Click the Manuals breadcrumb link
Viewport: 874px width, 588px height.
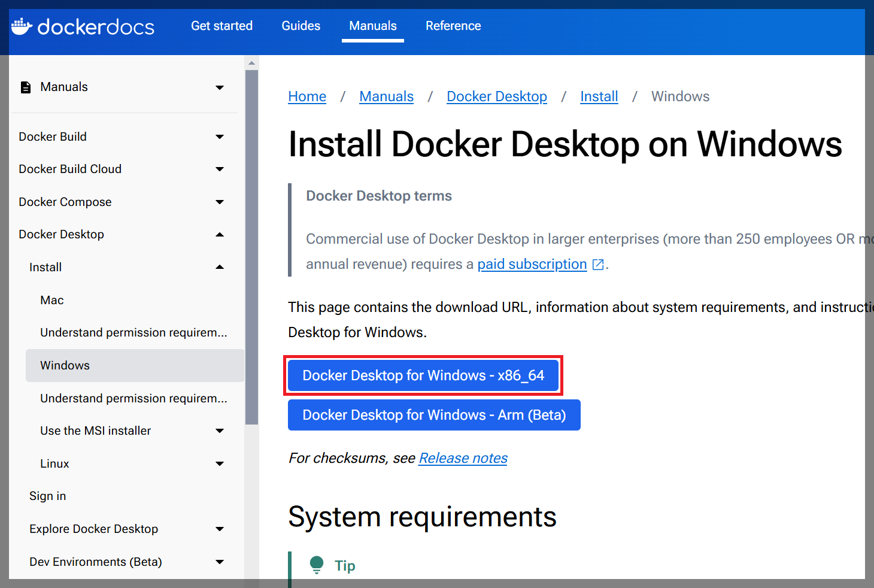pyautogui.click(x=387, y=96)
